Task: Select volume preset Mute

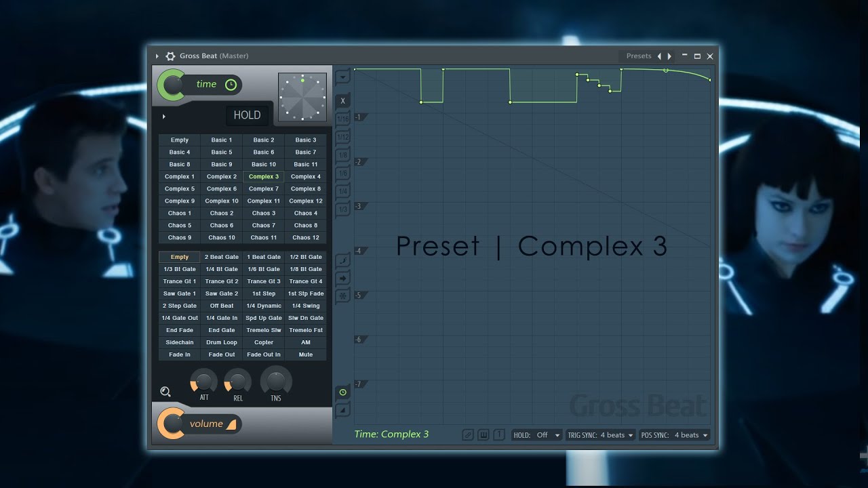Action: pos(306,355)
